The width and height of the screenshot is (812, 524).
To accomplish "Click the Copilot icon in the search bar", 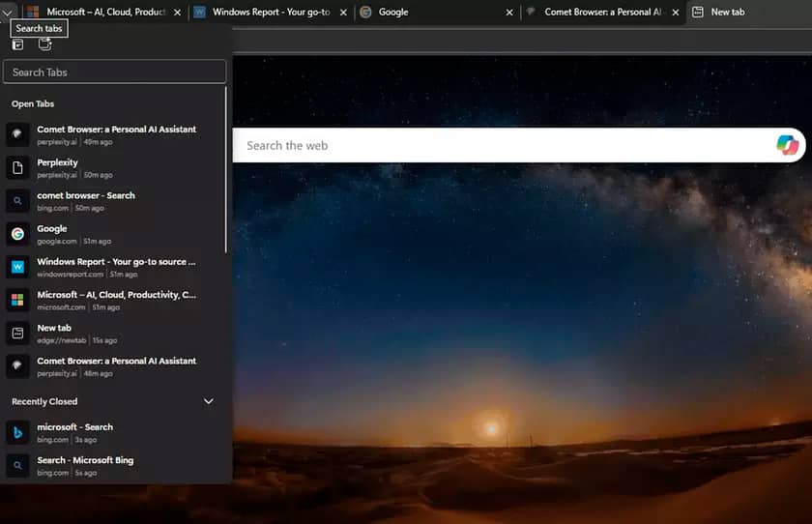I will click(788, 145).
